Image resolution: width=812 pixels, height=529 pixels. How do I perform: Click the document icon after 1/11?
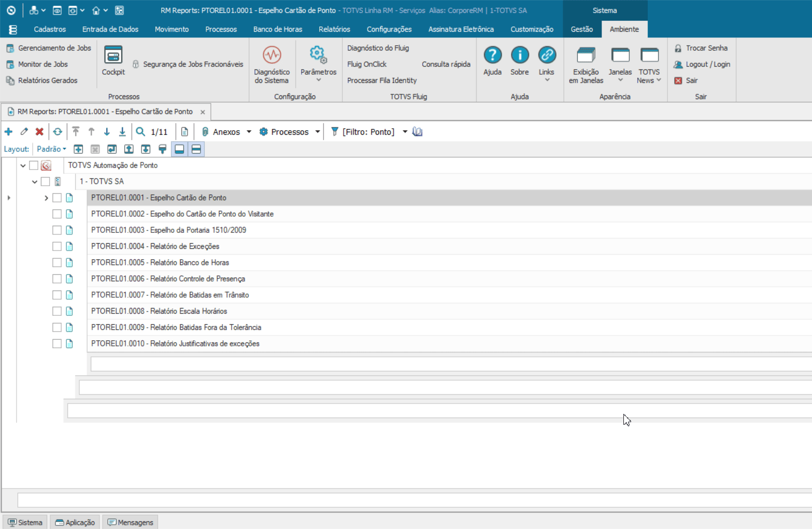coord(184,132)
